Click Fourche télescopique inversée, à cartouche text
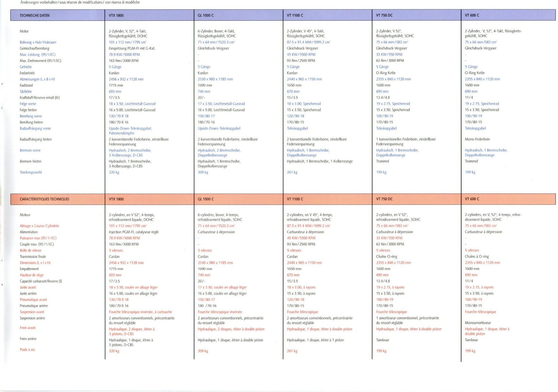The image size is (558, 392). point(140,312)
